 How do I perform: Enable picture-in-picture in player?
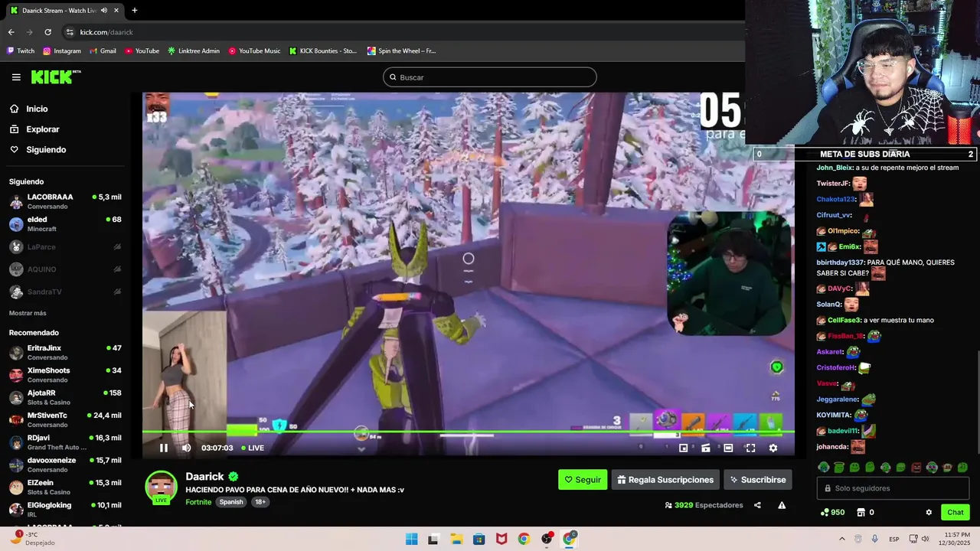click(684, 448)
